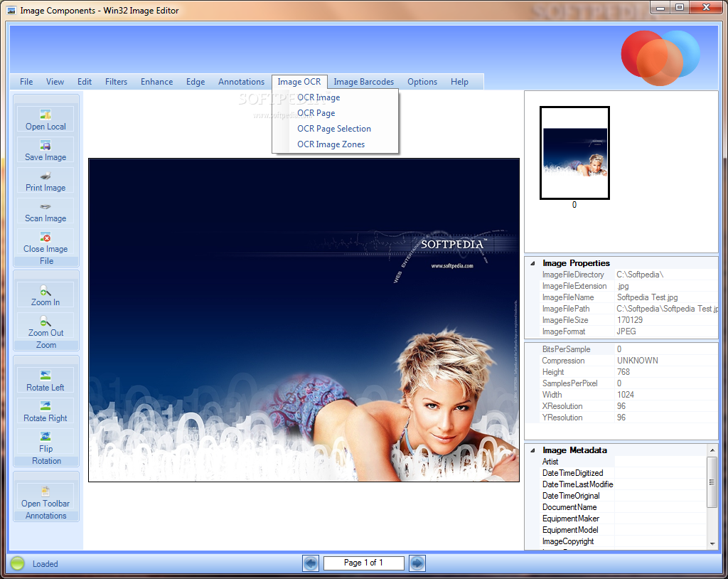Click the metadata scrollbar down arrow
Screen dimensions: 728x579
pyautogui.click(x=712, y=544)
